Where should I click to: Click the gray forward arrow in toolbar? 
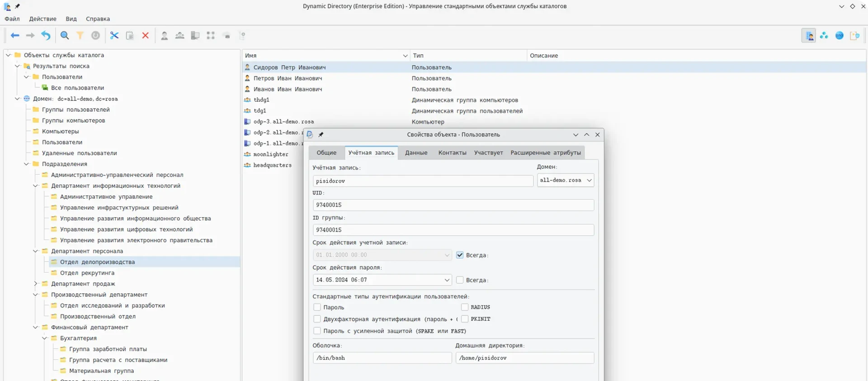(30, 35)
